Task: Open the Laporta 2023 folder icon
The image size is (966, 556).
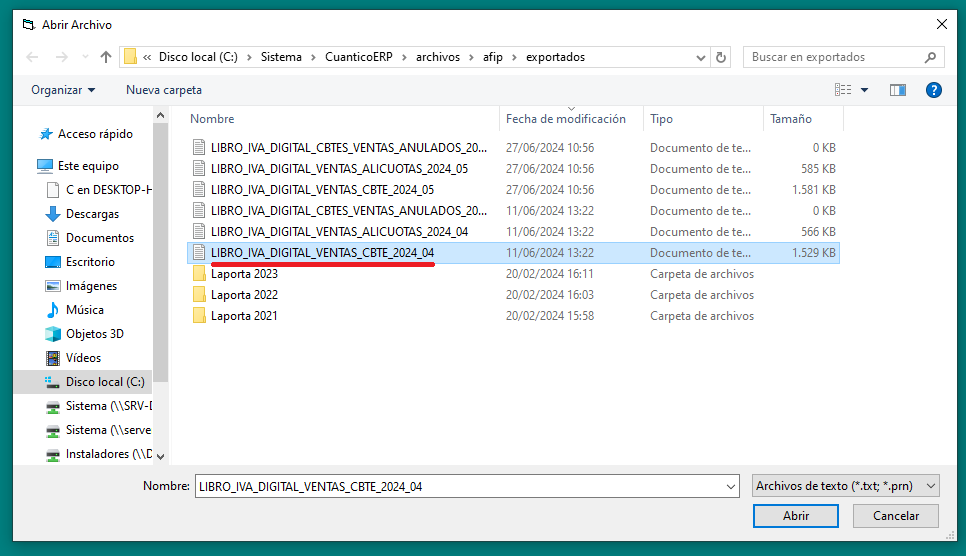Action: pos(199,274)
